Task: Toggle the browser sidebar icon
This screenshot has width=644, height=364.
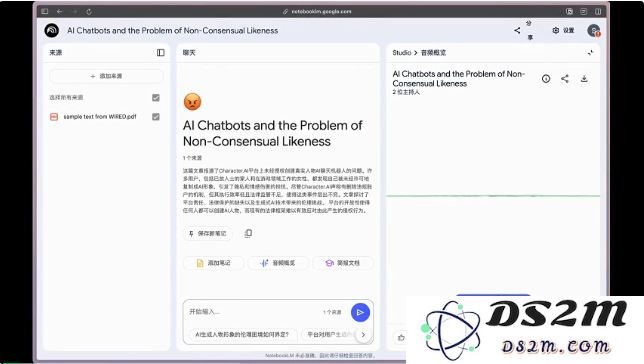Action: pyautogui.click(x=45, y=12)
